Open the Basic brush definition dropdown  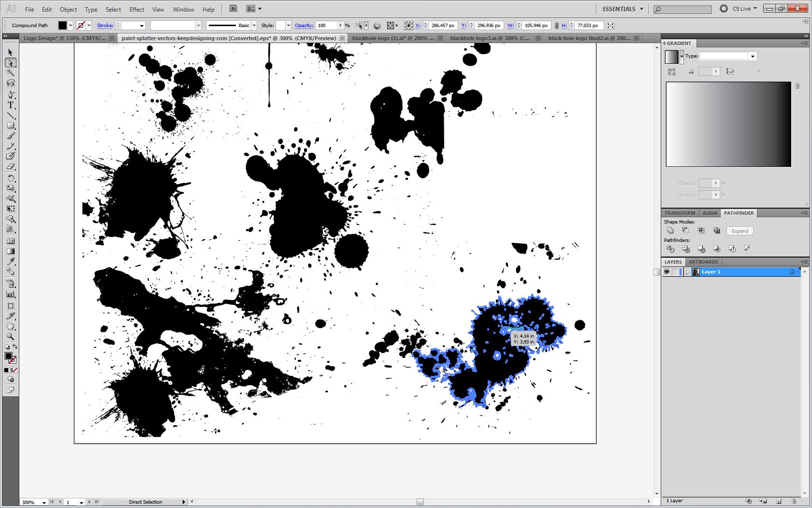tap(254, 26)
